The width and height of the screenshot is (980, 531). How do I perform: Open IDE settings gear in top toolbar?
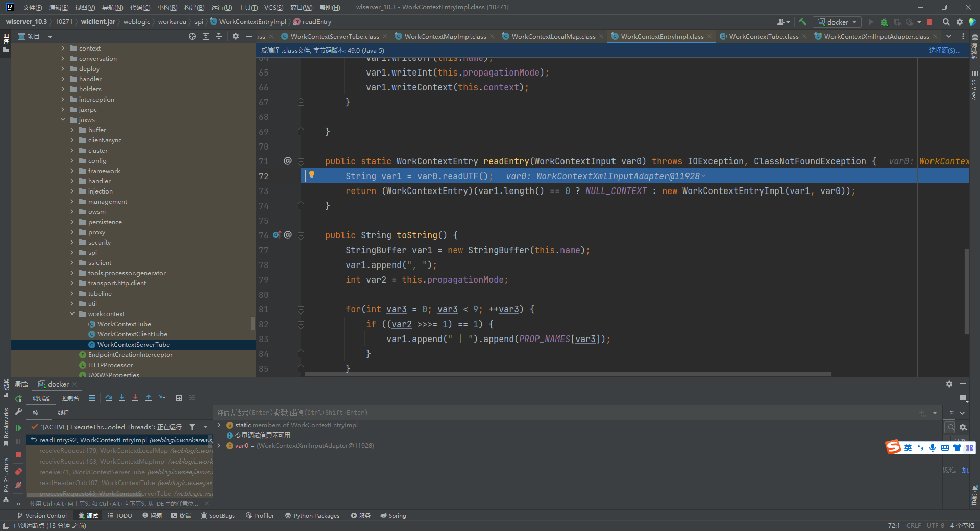[960, 22]
